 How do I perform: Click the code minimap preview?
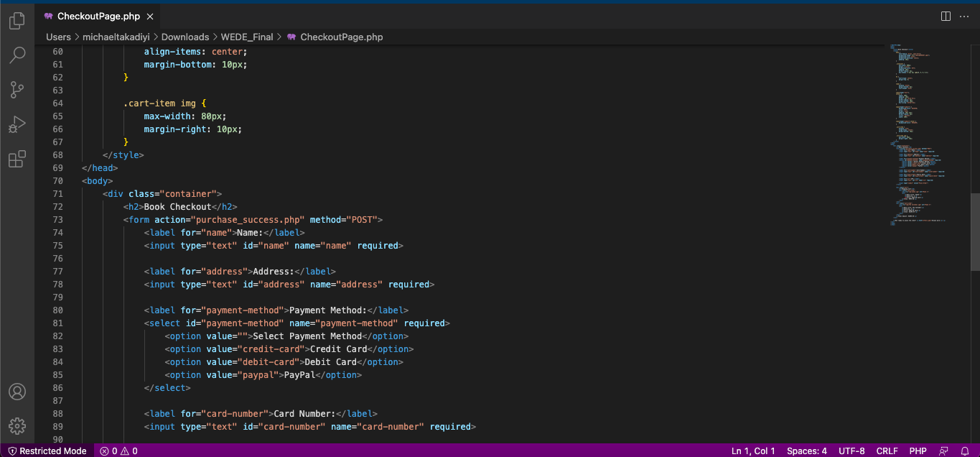click(x=918, y=135)
